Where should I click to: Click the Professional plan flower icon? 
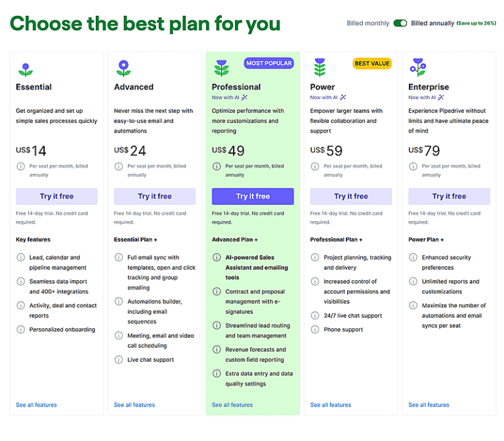[221, 68]
